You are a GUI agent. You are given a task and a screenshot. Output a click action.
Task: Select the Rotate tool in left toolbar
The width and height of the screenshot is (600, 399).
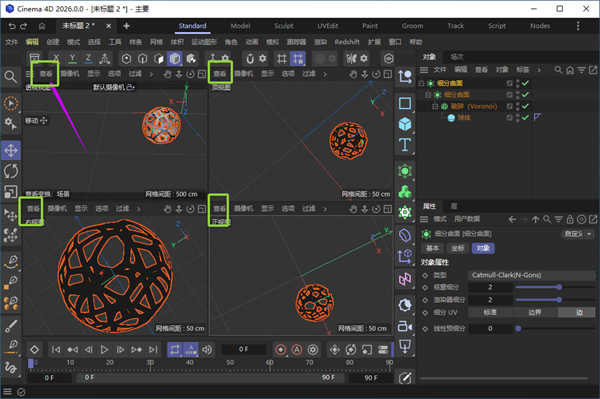pos(11,171)
